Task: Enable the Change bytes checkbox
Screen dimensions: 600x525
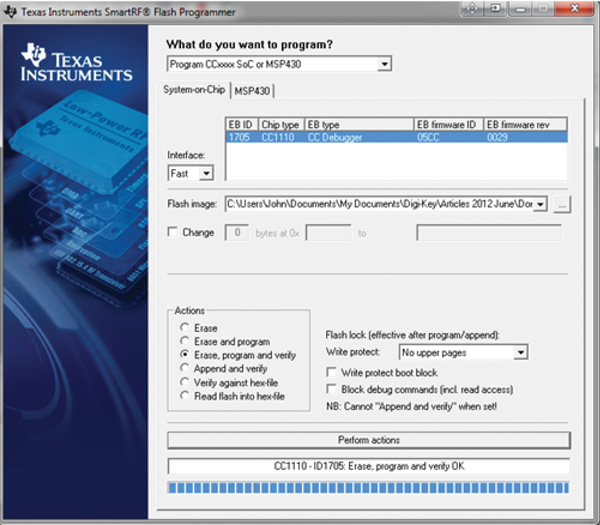Action: (x=173, y=233)
